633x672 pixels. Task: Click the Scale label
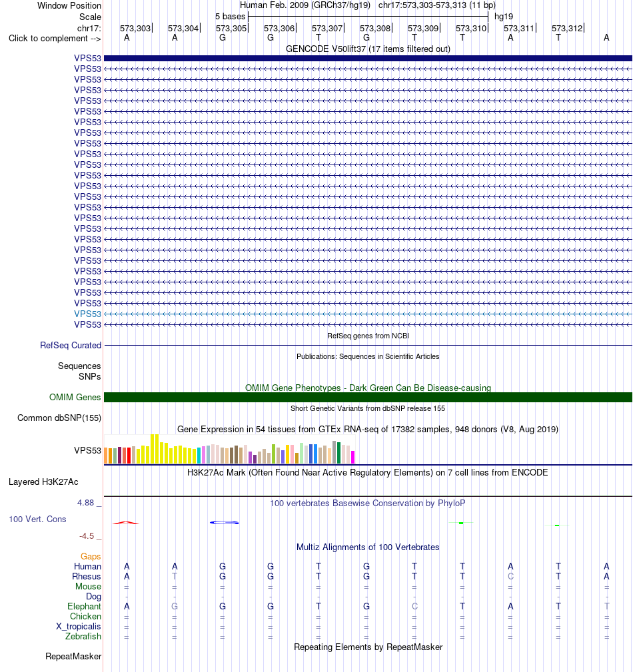(x=90, y=17)
